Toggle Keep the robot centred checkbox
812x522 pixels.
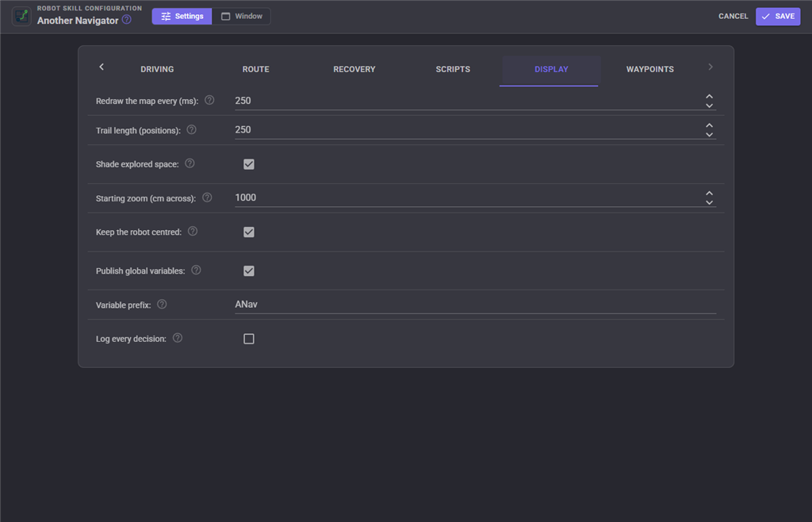pyautogui.click(x=249, y=232)
